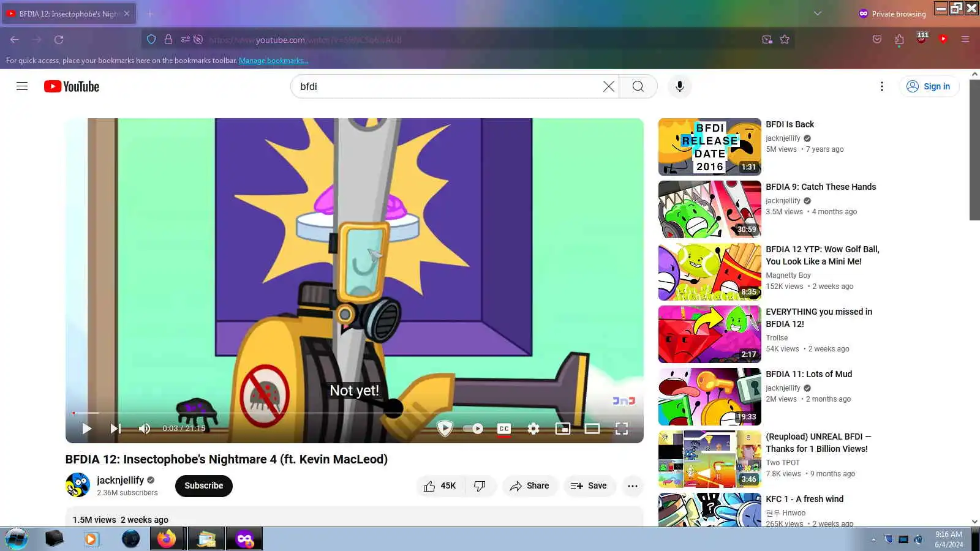Open the BFDI Is Back thumbnail

(x=710, y=147)
